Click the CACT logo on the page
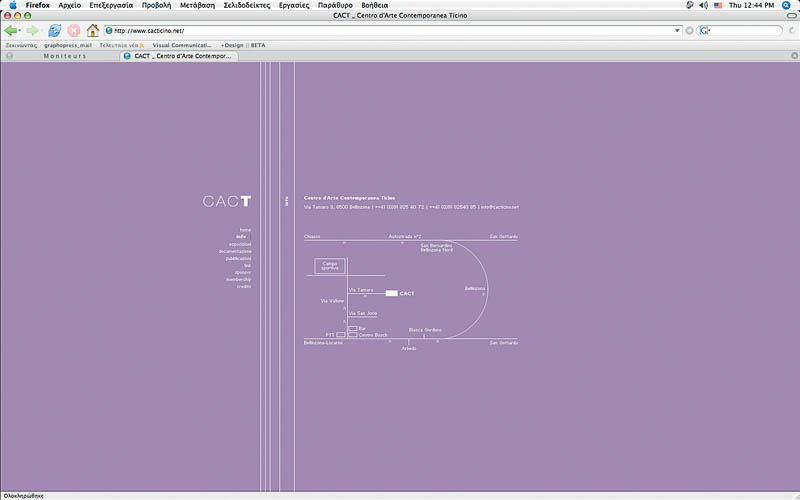This screenshot has width=800, height=500. [x=227, y=201]
